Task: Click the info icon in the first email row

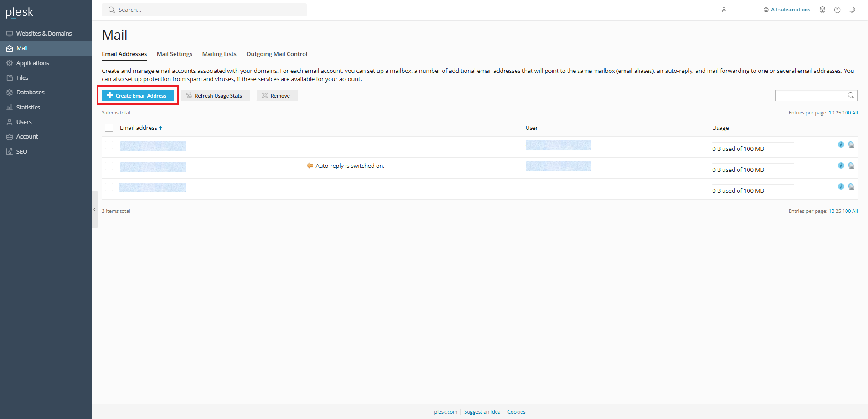Action: coord(841,145)
